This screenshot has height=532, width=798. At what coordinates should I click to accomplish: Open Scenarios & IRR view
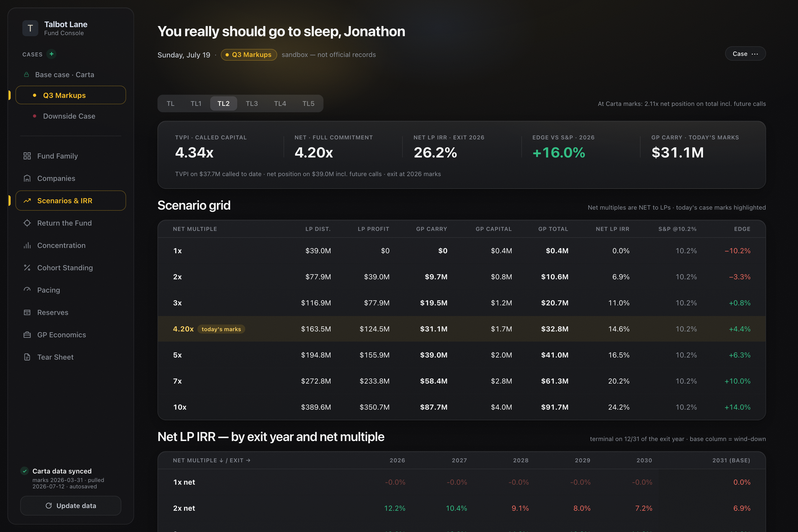tap(70, 201)
